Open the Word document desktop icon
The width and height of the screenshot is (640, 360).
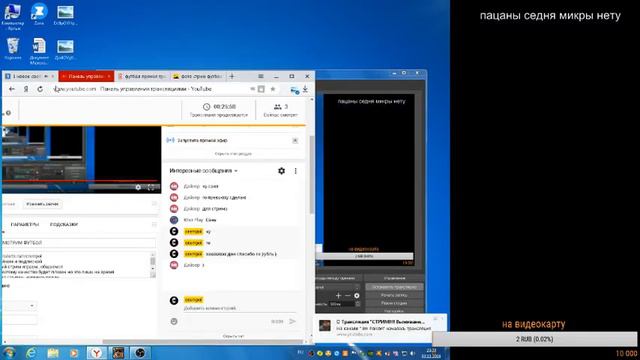39,51
